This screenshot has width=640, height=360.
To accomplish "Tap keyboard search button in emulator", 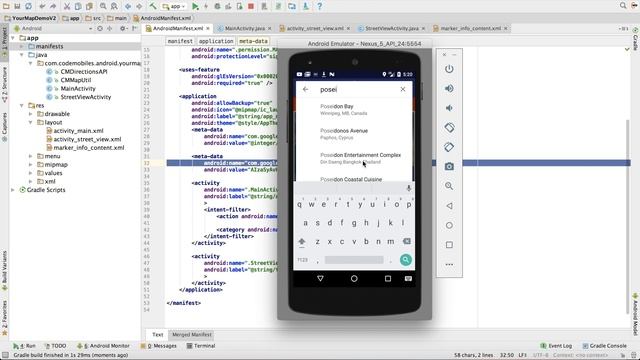I will tap(406, 260).
